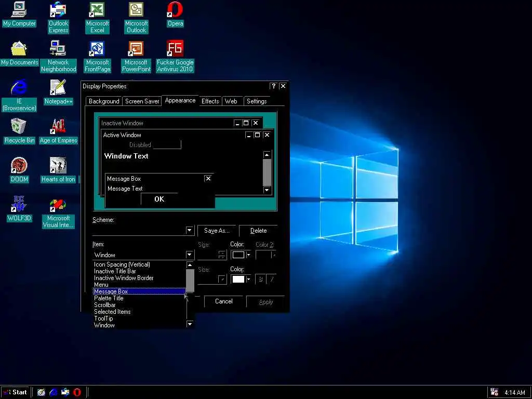Click the Opera quick launch icon in taskbar
The height and width of the screenshot is (399, 532).
tap(77, 392)
